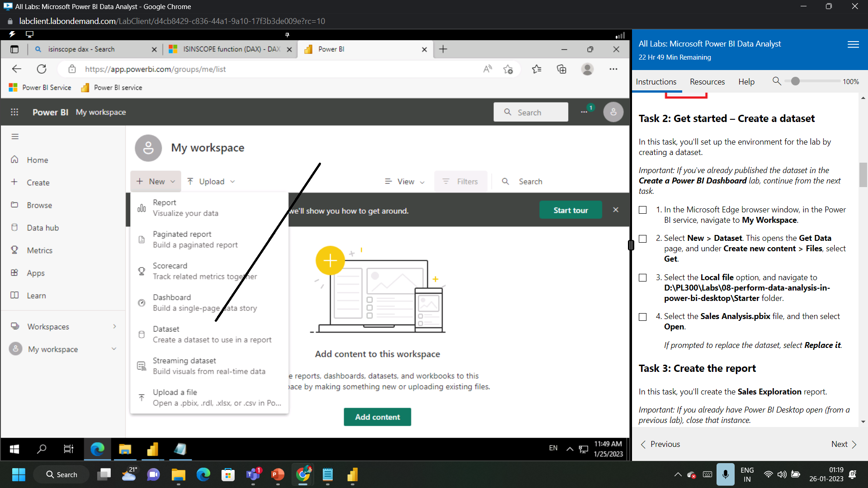
Task: Check the Sales Analysis.pbix step checkbox
Action: click(x=643, y=317)
